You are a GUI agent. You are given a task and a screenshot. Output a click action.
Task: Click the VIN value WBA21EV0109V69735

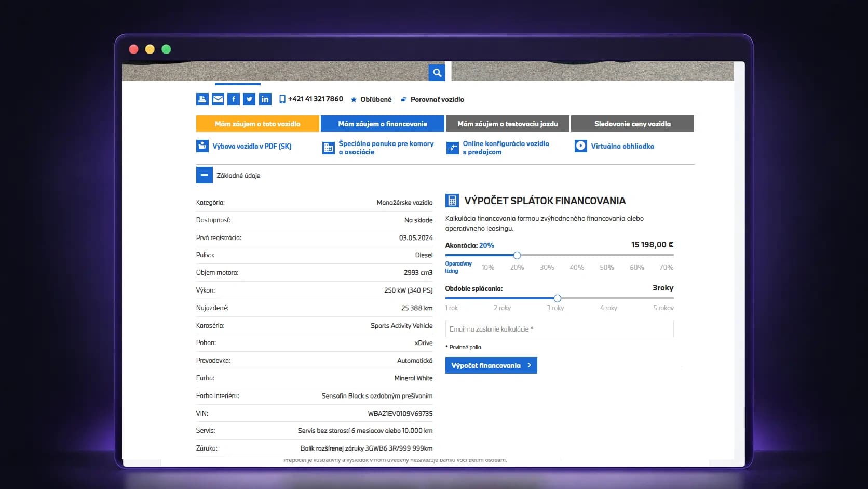tap(400, 414)
